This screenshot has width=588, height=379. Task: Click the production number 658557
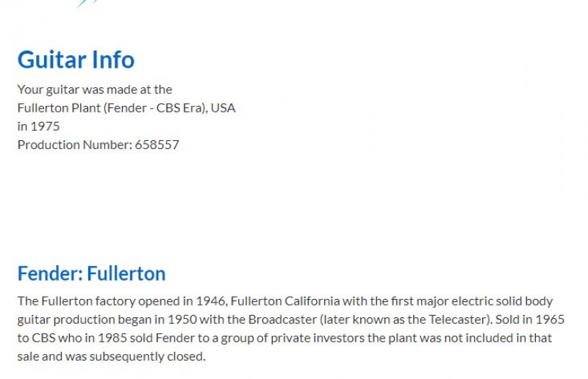click(x=157, y=145)
